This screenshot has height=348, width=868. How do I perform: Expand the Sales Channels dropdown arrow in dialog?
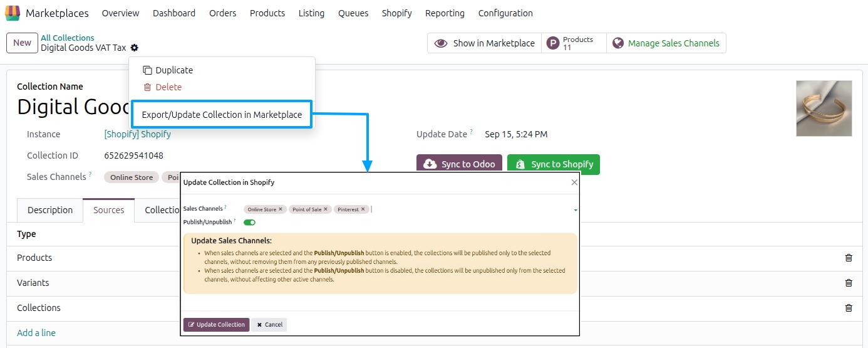pos(575,210)
